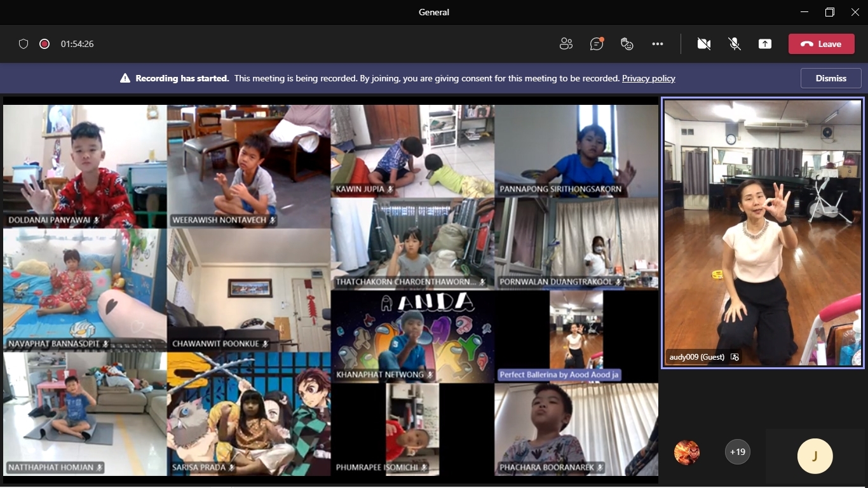The height and width of the screenshot is (488, 868).
Task: Open the reactions menu
Action: pyautogui.click(x=627, y=44)
